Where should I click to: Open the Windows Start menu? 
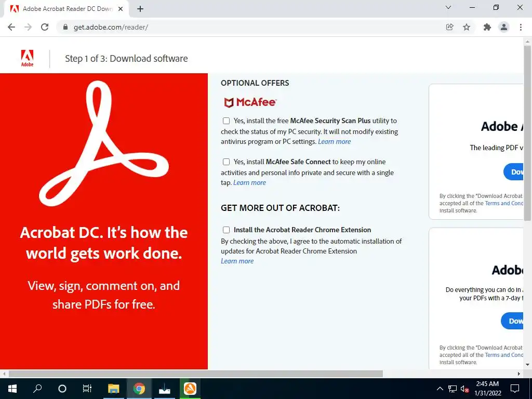click(12, 389)
